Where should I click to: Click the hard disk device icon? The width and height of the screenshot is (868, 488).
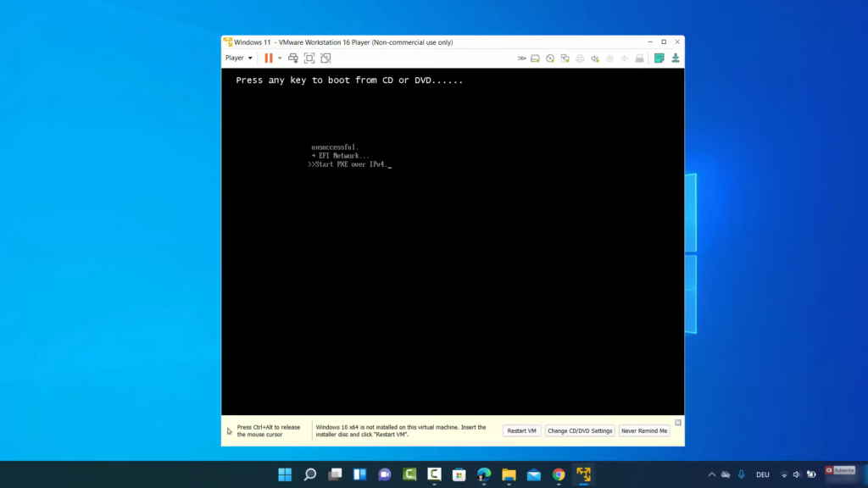point(536,58)
